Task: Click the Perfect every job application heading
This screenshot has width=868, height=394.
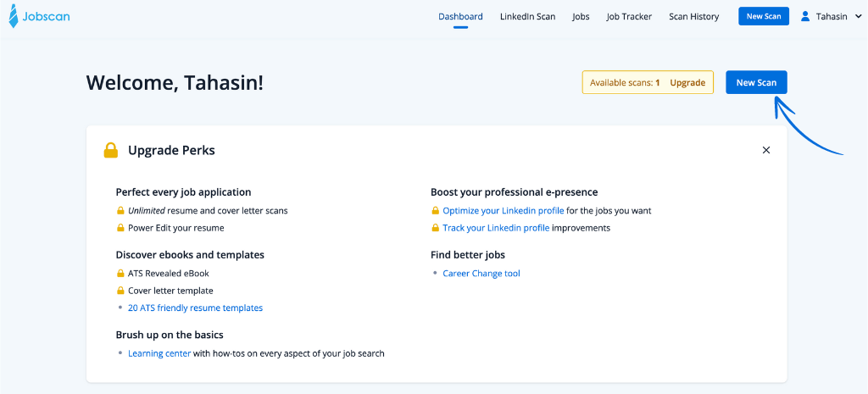Action: click(183, 192)
